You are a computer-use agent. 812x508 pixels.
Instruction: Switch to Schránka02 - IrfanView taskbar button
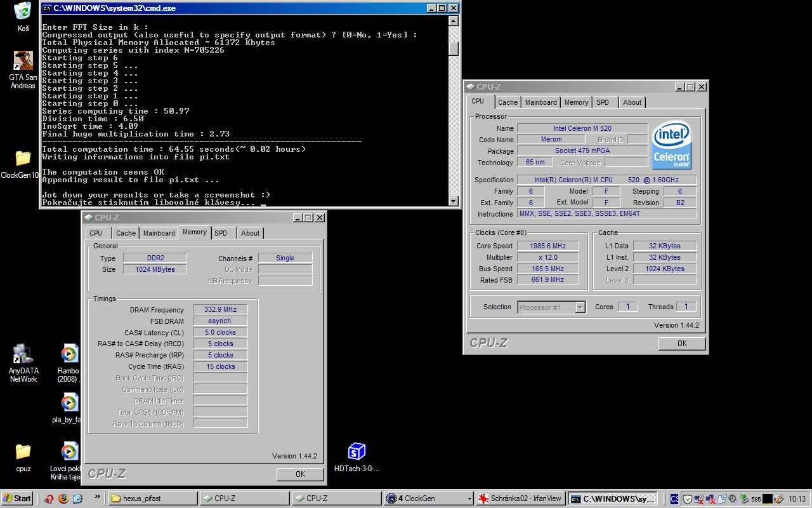click(521, 498)
